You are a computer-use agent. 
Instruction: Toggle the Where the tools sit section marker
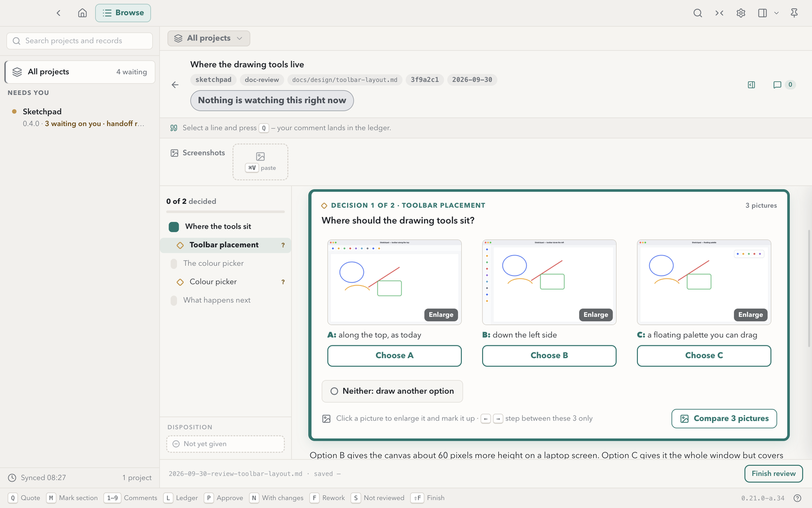coord(174,227)
